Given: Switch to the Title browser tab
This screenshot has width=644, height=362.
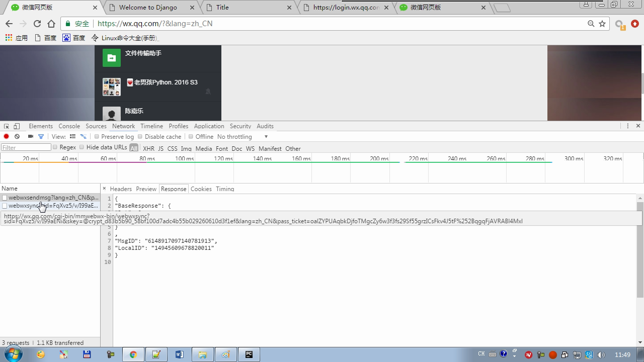Looking at the screenshot, I should (249, 8).
